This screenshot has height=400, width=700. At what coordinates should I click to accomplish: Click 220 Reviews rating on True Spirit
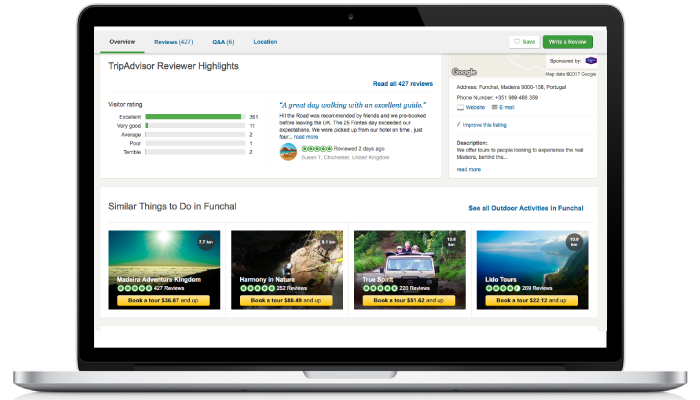click(396, 288)
